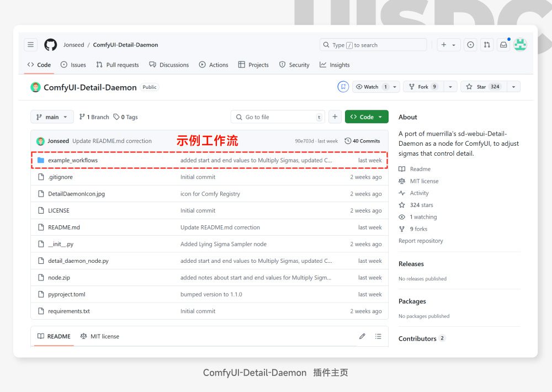Open the notifications inbox icon
Viewport: 552px width, 392px height.
[504, 45]
